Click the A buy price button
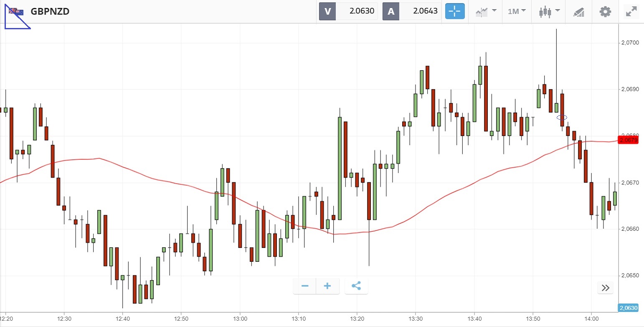 pos(412,11)
